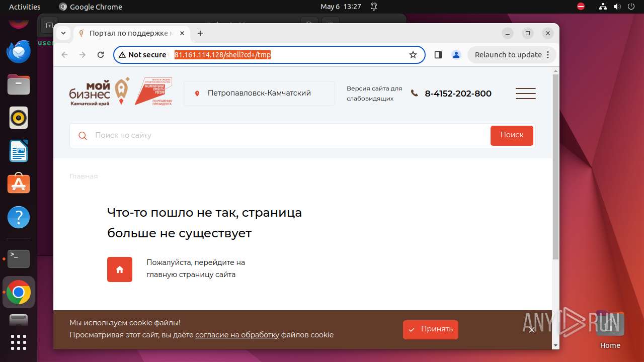Click the red home icon button
Viewport: 644px width, 362px height.
pyautogui.click(x=120, y=269)
